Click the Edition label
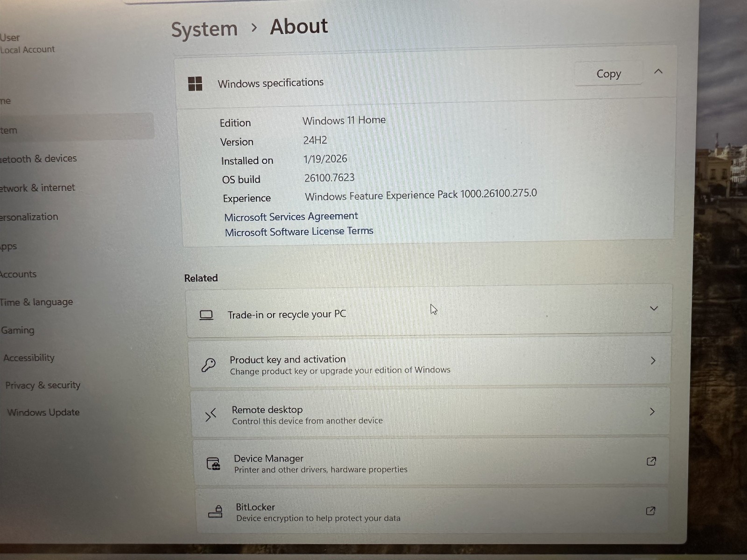This screenshot has height=560, width=747. tap(235, 123)
